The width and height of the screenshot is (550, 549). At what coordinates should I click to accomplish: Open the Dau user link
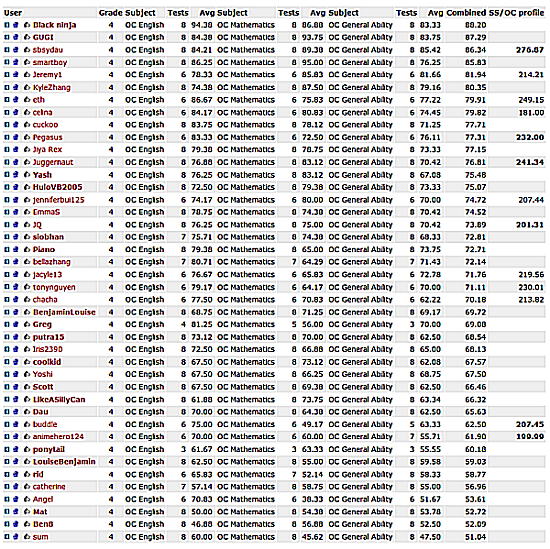(x=40, y=411)
